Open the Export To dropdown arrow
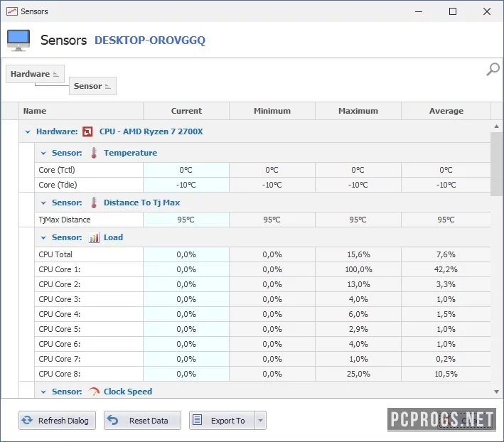The width and height of the screenshot is (504, 442). pyautogui.click(x=261, y=421)
